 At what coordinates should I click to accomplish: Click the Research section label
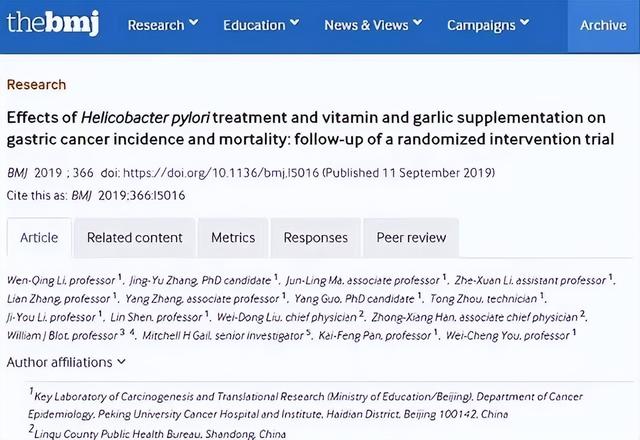[36, 85]
